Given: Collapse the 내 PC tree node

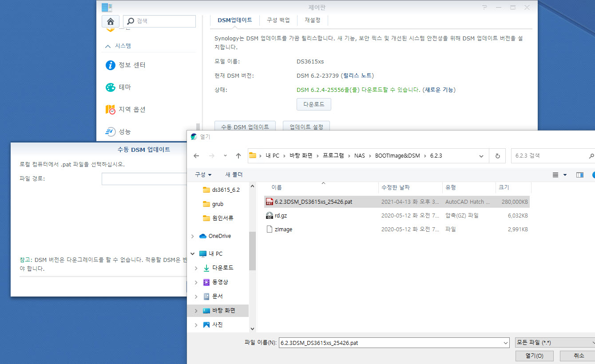Looking at the screenshot, I should [192, 254].
